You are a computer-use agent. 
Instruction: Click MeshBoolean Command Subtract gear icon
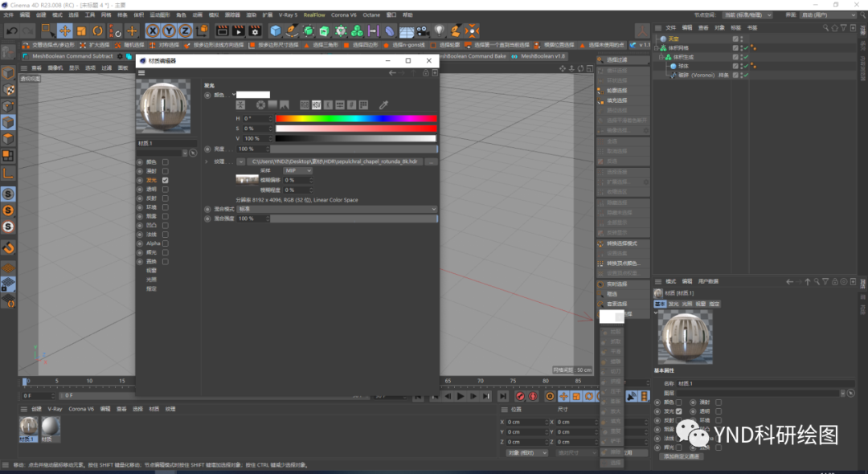[x=120, y=56]
